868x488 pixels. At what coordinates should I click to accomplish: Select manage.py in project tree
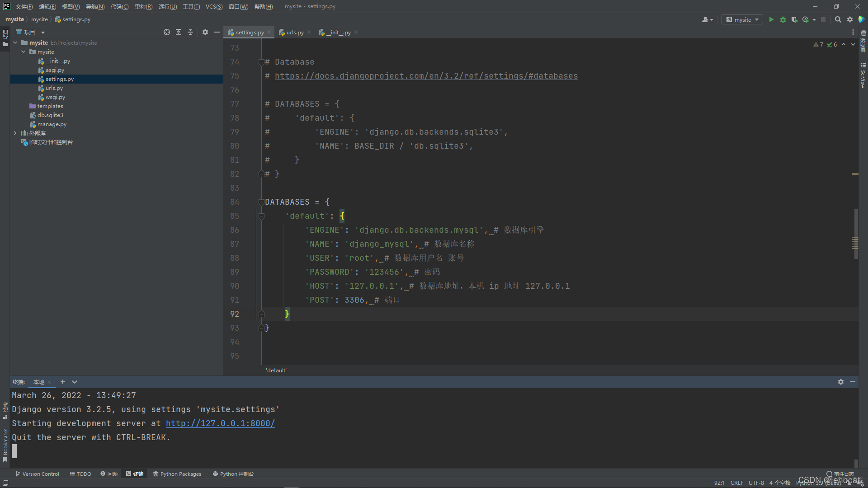(x=52, y=124)
